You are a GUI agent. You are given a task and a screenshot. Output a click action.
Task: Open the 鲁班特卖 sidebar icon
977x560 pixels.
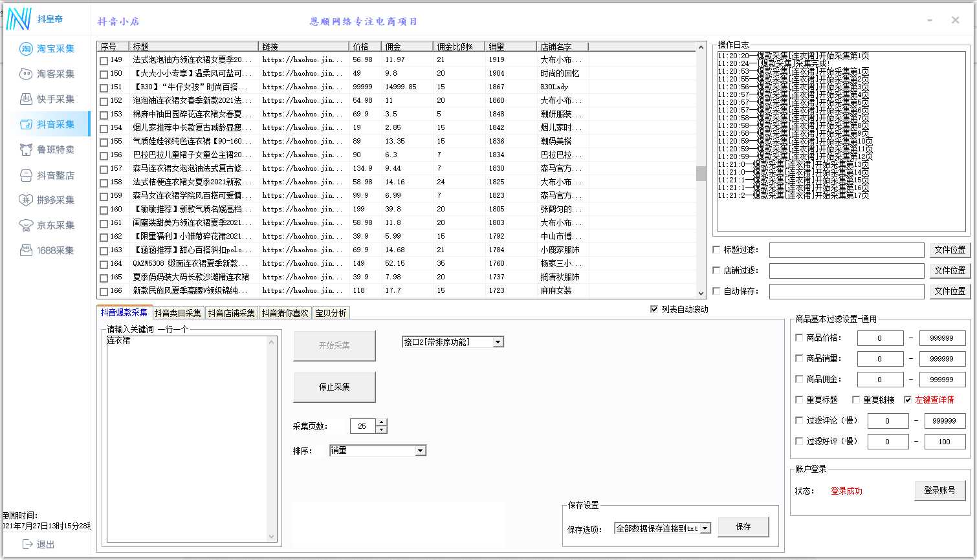click(26, 149)
